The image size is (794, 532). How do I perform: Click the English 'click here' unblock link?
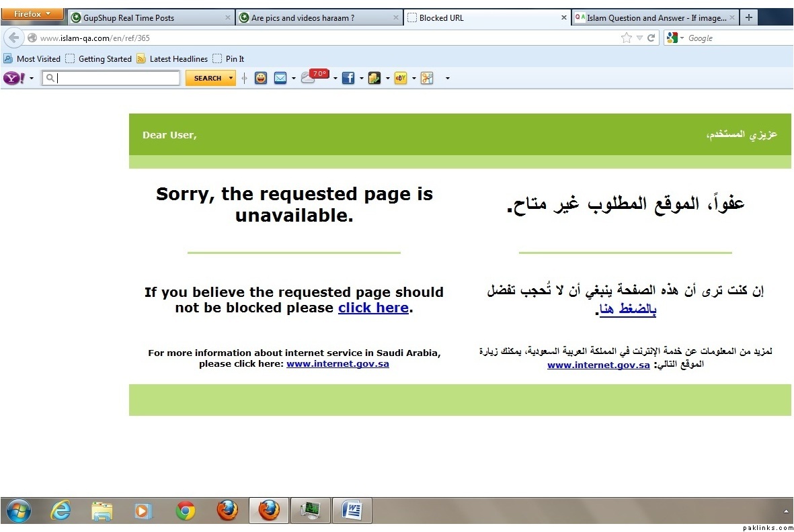(x=373, y=308)
